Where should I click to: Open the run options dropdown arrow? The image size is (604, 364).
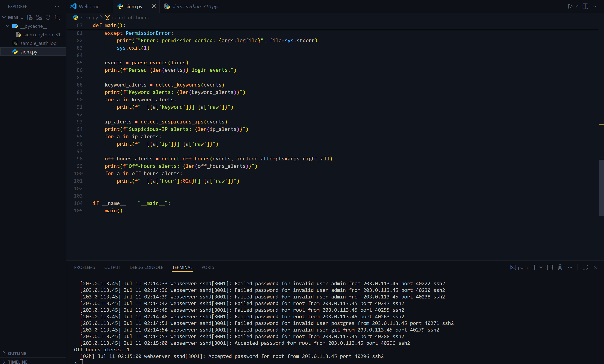tap(577, 6)
